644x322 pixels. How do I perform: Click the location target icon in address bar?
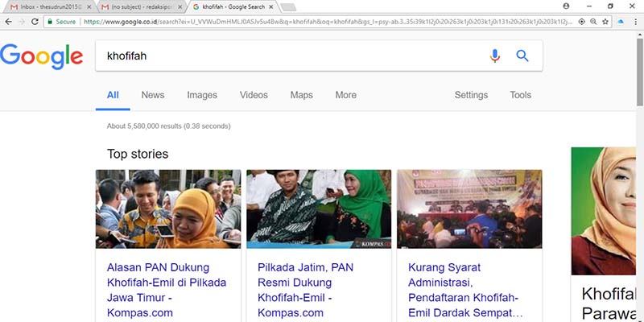click(x=581, y=22)
